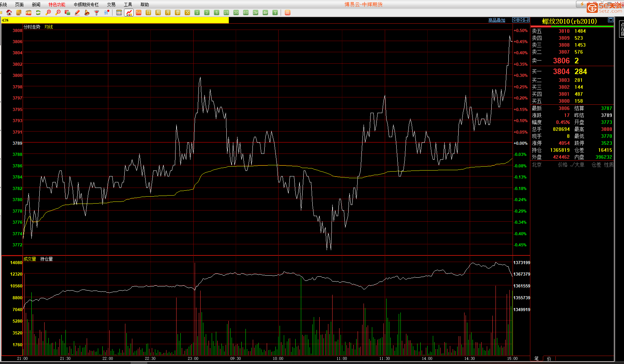Switch to 15-minute chart period

click(226, 13)
